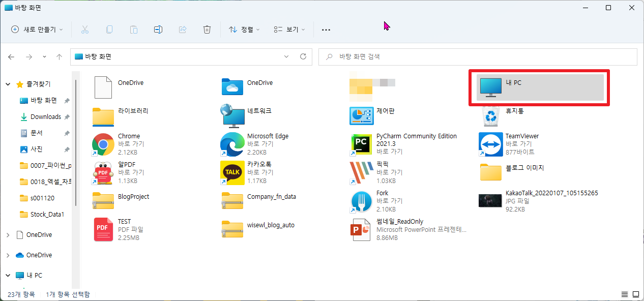Go back with the left arrow
Screen dimensions: 644x301
12,57
